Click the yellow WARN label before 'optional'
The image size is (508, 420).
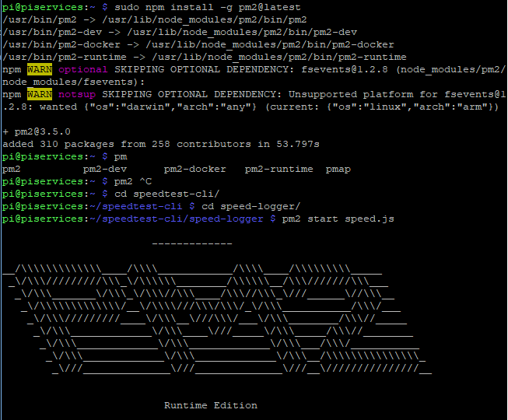(40, 69)
